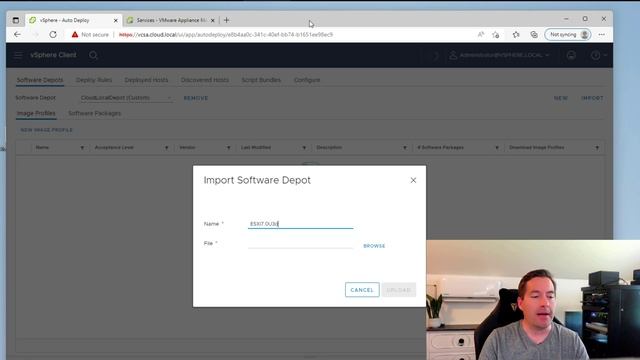Image resolution: width=640 pixels, height=360 pixels.
Task: Click the IMPORT software depot link
Action: tap(592, 98)
